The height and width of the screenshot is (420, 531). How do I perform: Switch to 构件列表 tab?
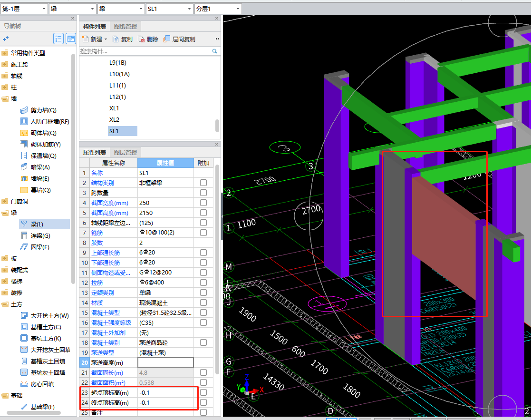point(95,27)
